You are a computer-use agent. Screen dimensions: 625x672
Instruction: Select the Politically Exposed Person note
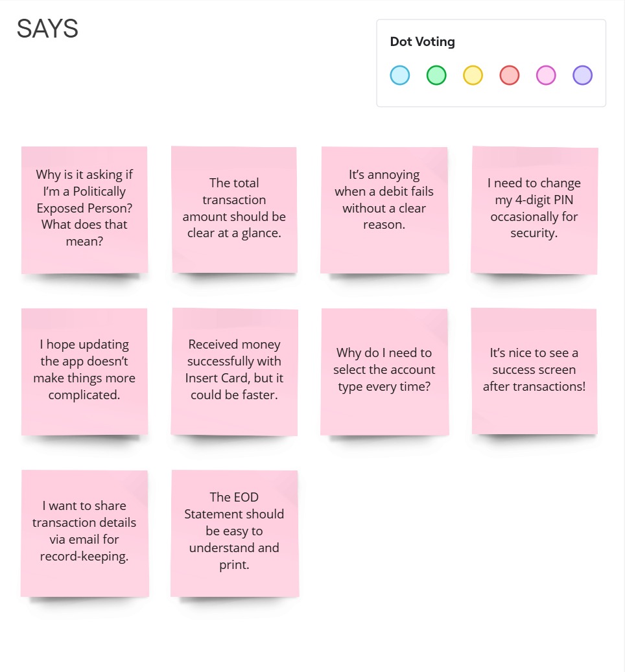[84, 210]
